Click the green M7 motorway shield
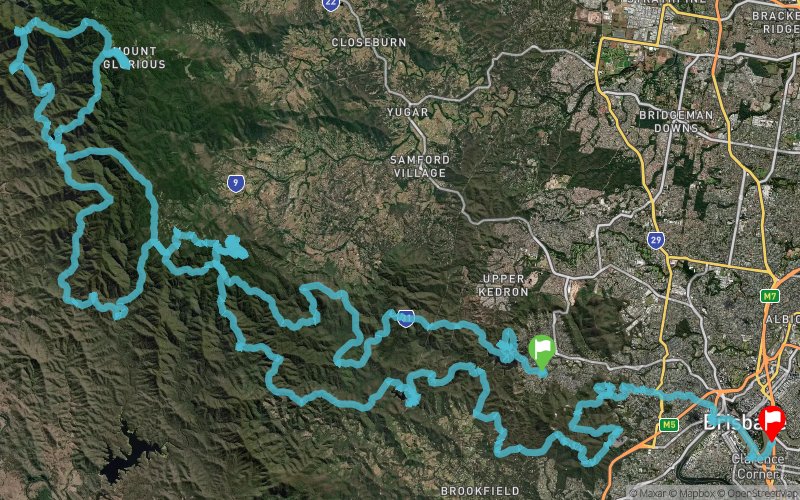Viewport: 800px width, 500px height. coord(769,296)
